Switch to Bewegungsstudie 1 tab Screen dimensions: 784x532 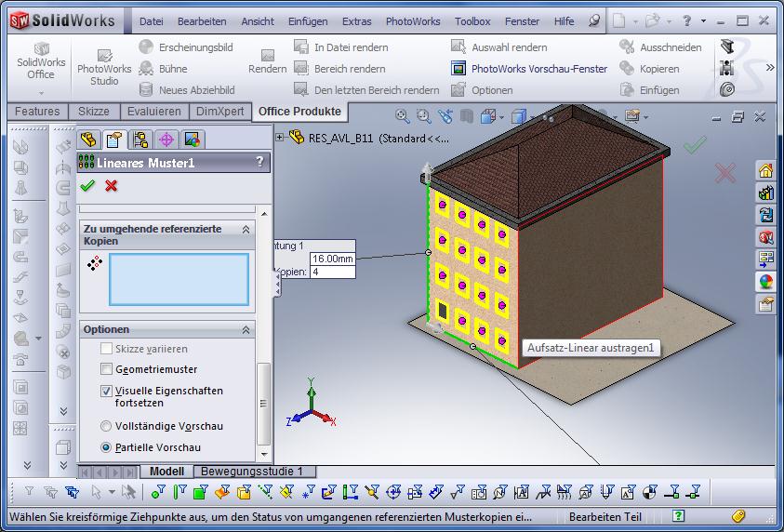point(252,472)
